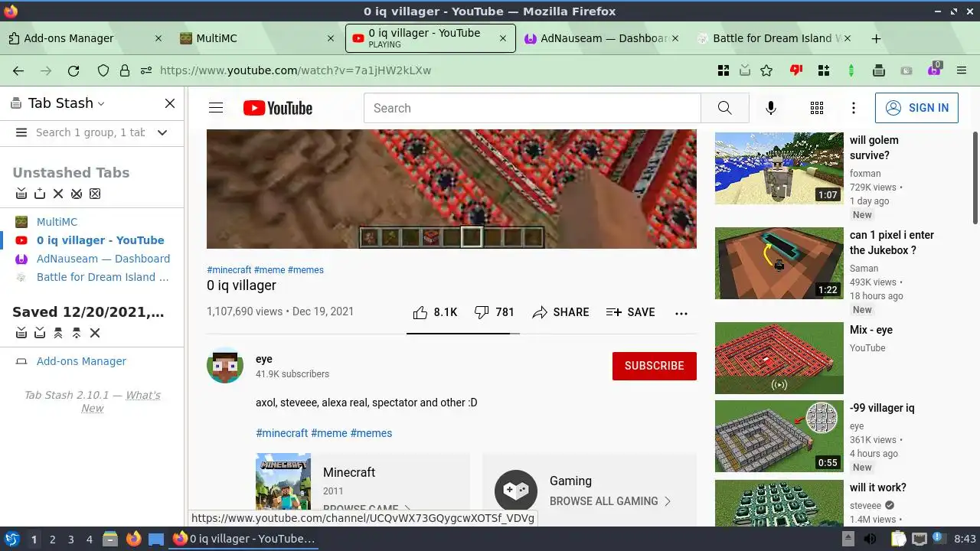
Task: Open 'will golem survive?' video thumbnail
Action: 779,168
